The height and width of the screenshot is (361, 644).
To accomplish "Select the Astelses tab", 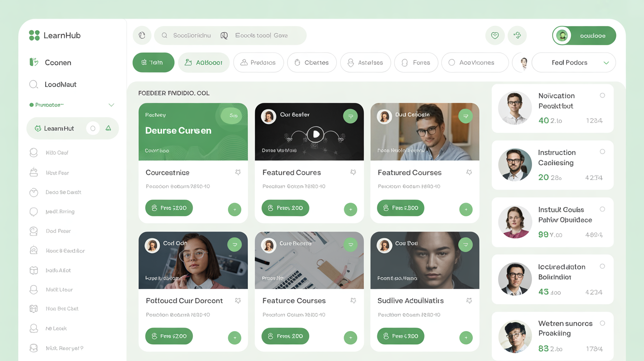I will click(365, 63).
